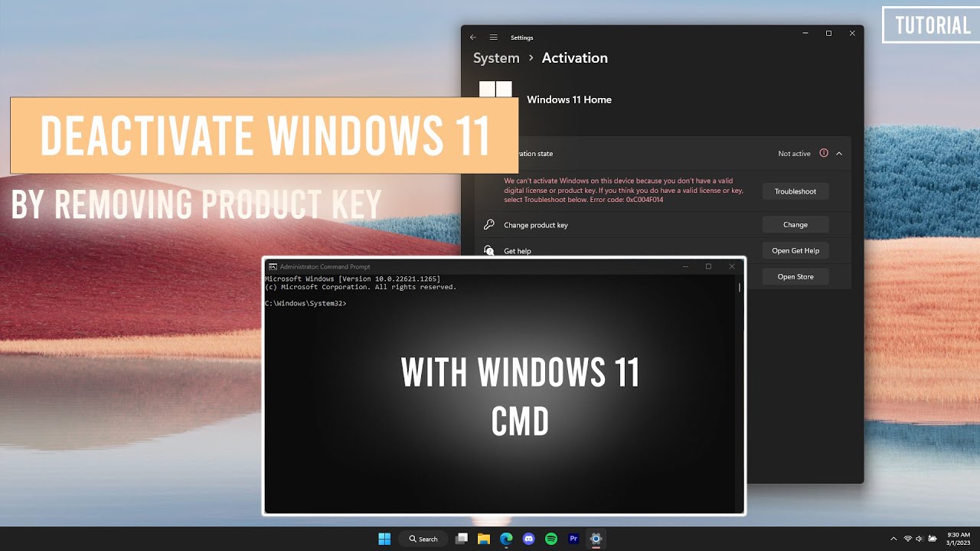The height and width of the screenshot is (551, 980).
Task: Close the Settings window
Action: pos(852,34)
